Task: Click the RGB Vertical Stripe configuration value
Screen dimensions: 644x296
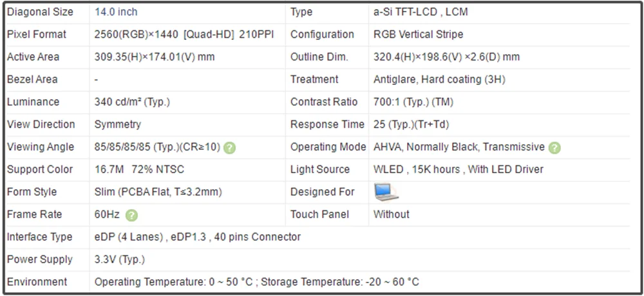Action: [418, 35]
